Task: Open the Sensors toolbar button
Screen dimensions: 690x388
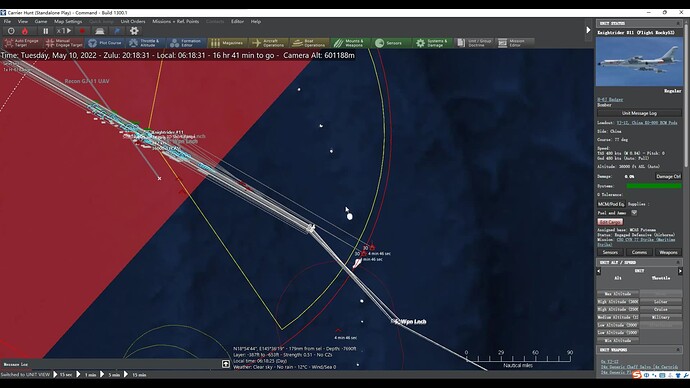Action: point(390,43)
